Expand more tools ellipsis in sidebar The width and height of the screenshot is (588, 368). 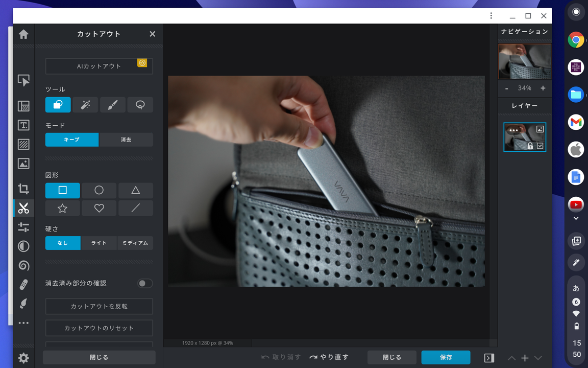pos(23,323)
